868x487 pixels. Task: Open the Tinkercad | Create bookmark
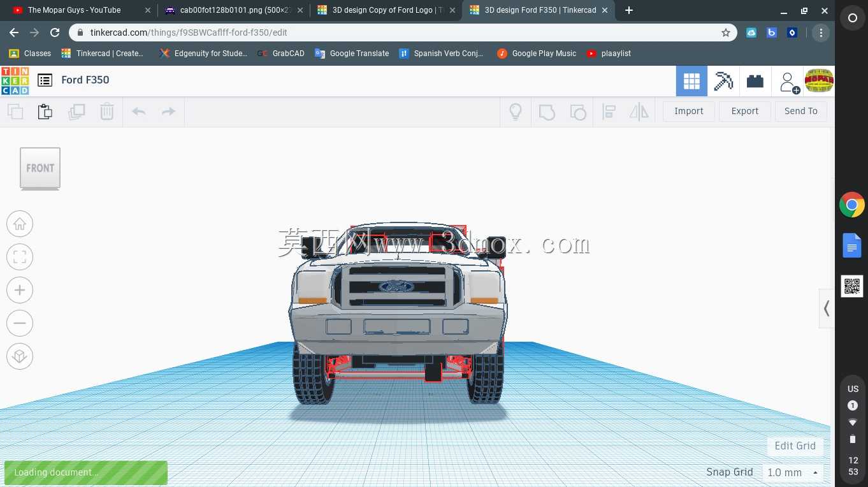103,54
